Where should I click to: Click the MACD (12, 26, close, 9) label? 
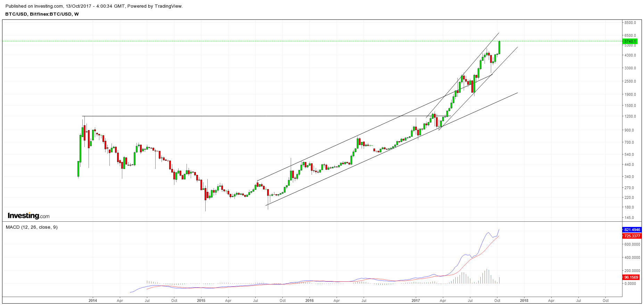pos(32,227)
